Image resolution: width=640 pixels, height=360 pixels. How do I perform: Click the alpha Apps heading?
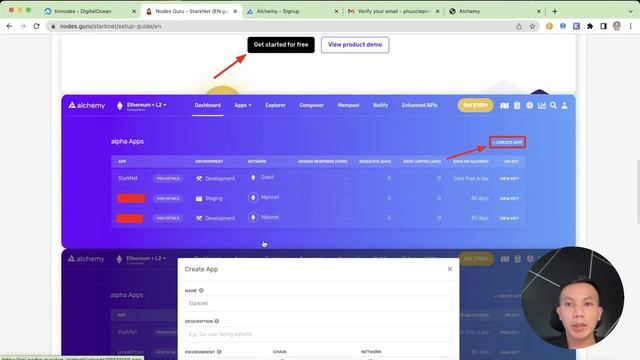point(127,141)
